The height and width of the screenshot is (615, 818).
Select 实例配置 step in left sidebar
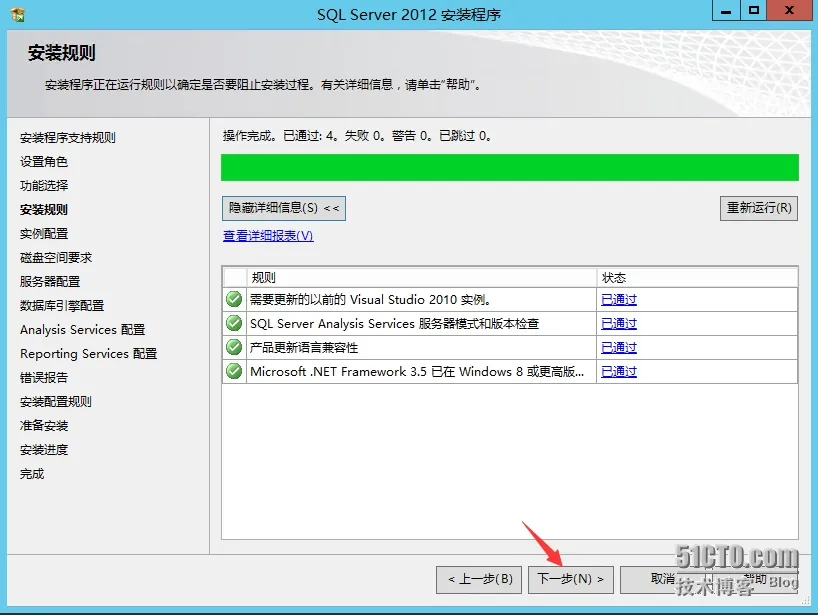[44, 234]
